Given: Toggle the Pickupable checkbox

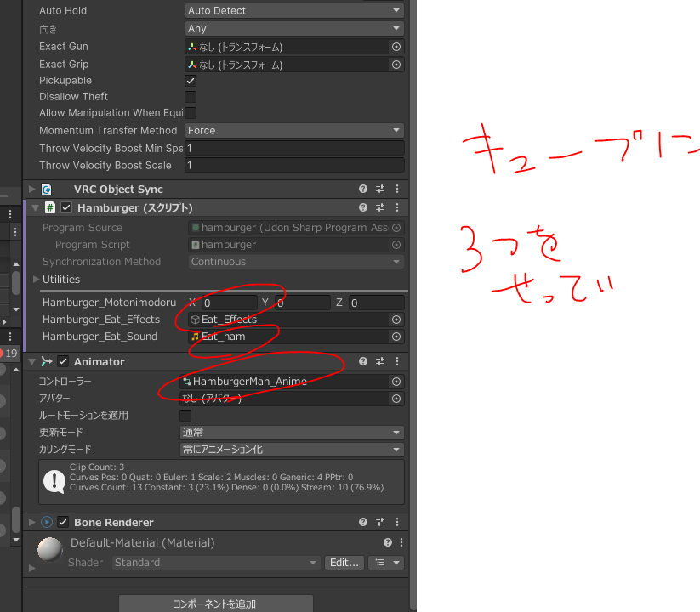Looking at the screenshot, I should pos(191,81).
